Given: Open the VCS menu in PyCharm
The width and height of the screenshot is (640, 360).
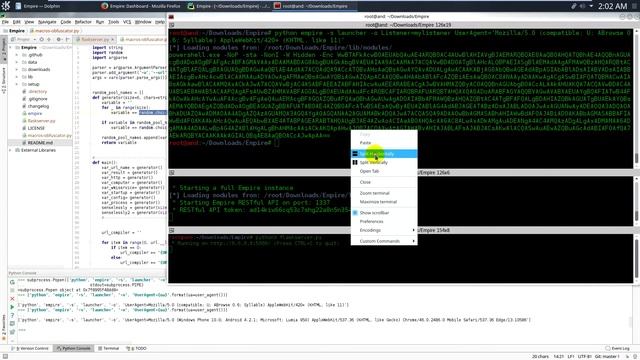Looking at the screenshot, I should click(127, 22).
